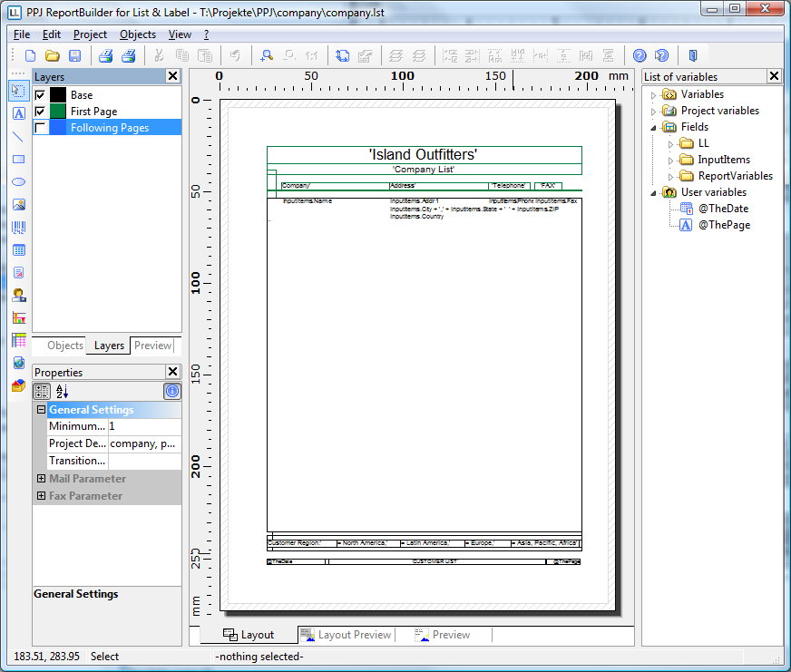Open the View menu
This screenshot has height=672, width=791.
[180, 34]
